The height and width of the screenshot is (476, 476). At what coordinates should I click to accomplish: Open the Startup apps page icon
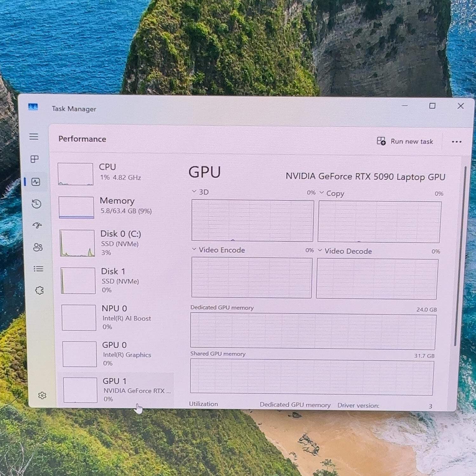click(37, 225)
